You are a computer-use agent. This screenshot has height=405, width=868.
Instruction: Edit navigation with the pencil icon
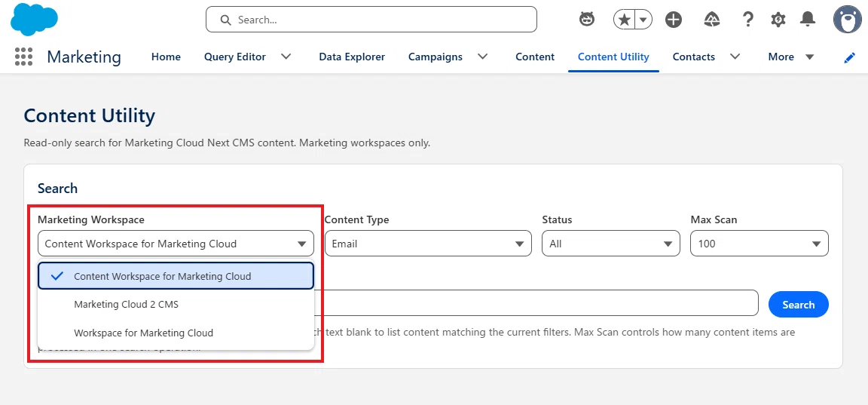[x=850, y=57]
